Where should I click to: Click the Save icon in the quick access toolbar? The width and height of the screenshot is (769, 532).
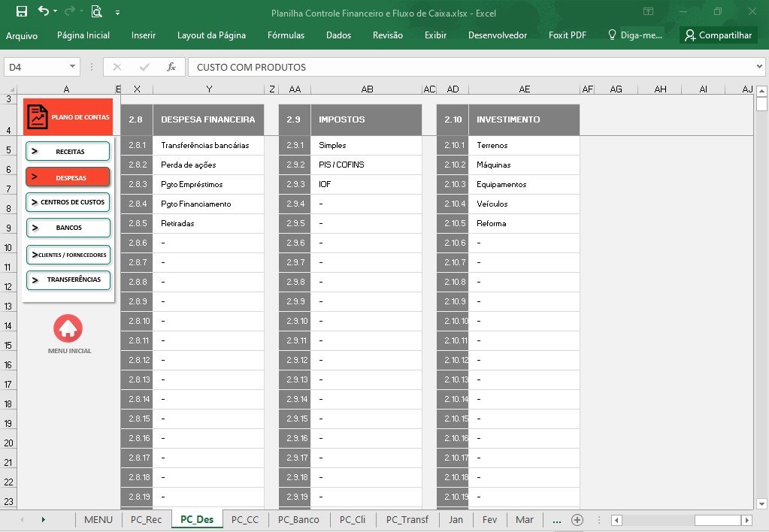pos(22,11)
